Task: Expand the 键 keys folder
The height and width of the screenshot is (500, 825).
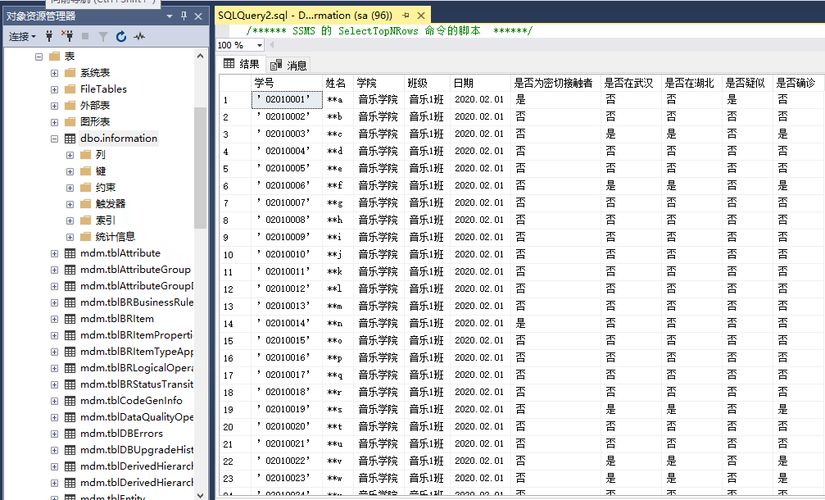Action: [70, 171]
